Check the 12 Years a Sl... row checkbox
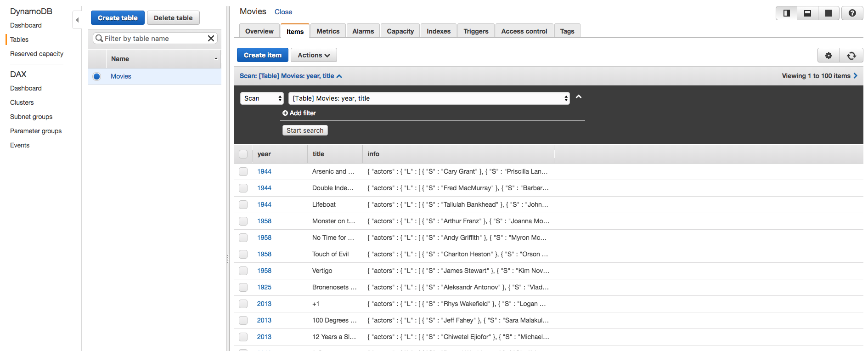 [x=243, y=337]
